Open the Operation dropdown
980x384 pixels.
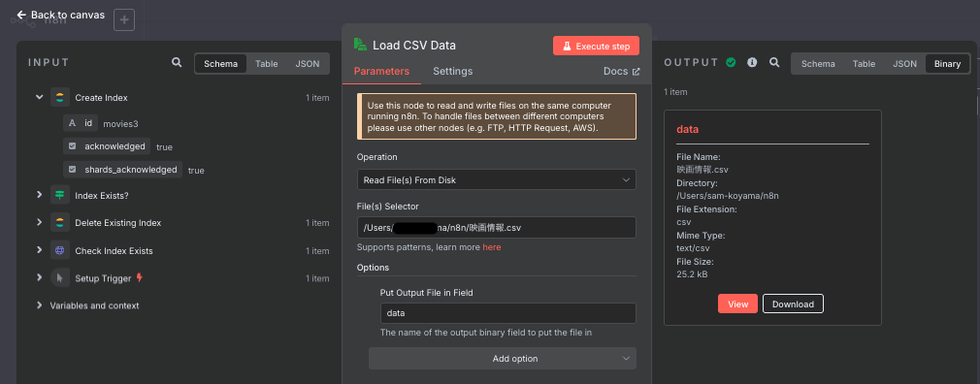pos(496,179)
